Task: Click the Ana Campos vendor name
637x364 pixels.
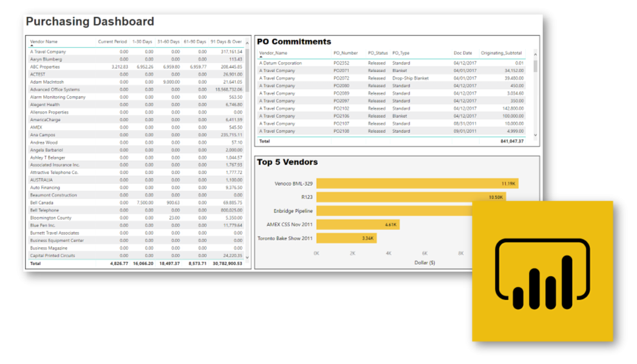Action: click(42, 135)
